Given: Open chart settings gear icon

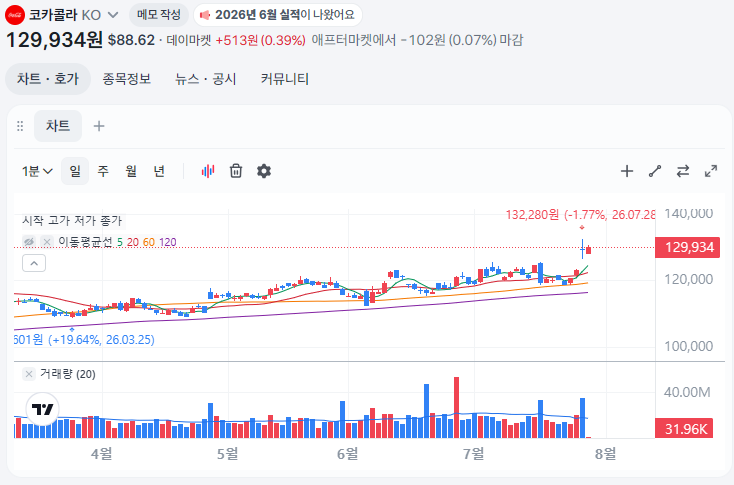Looking at the screenshot, I should (x=264, y=171).
